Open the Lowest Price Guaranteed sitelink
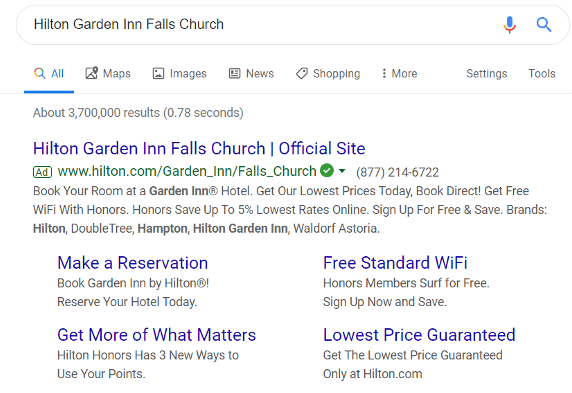The image size is (572, 393). click(419, 335)
